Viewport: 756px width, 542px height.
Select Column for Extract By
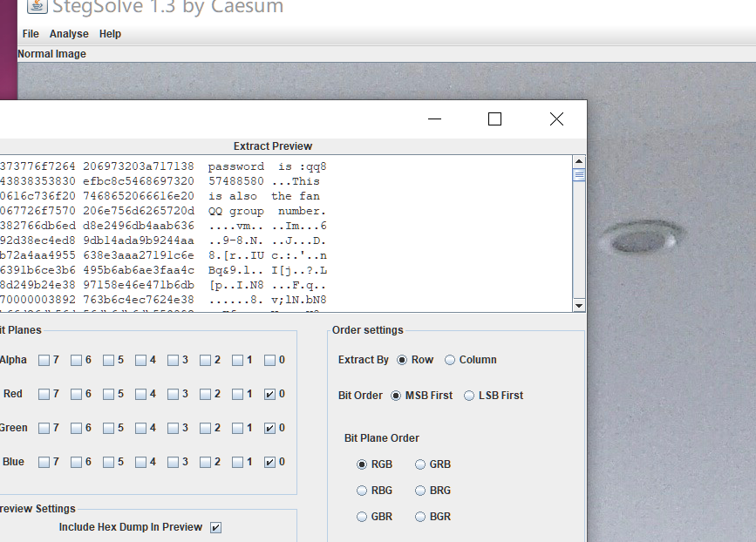point(450,360)
